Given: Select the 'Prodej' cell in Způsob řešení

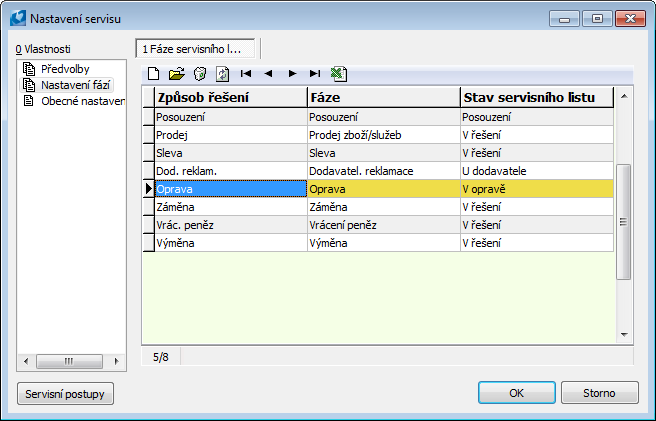Looking at the screenshot, I should (x=231, y=135).
